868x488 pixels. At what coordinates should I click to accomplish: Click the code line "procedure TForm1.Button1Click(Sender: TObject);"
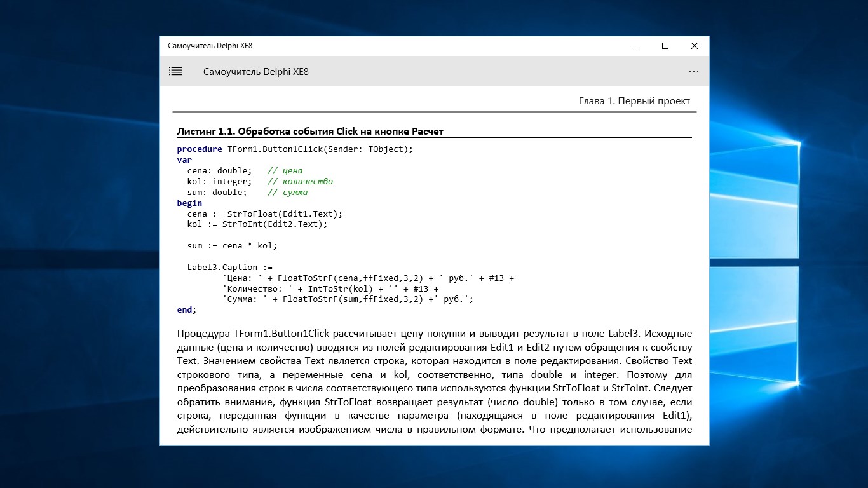(x=295, y=149)
